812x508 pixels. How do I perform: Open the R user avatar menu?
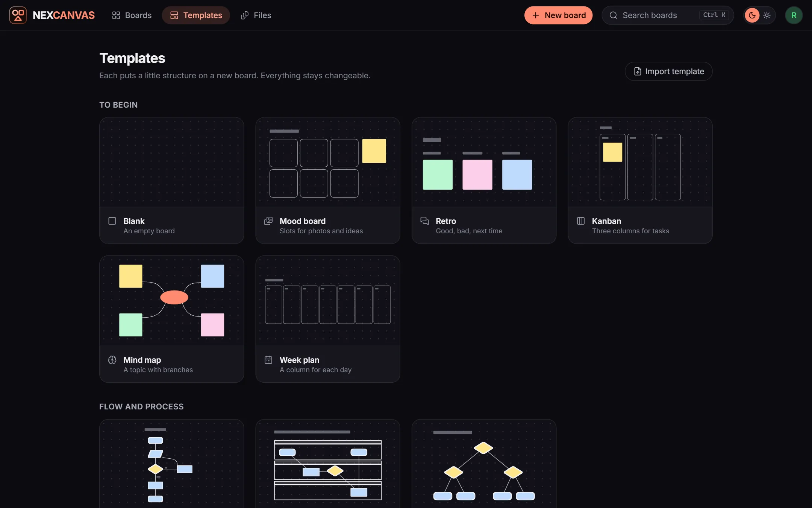tap(794, 15)
